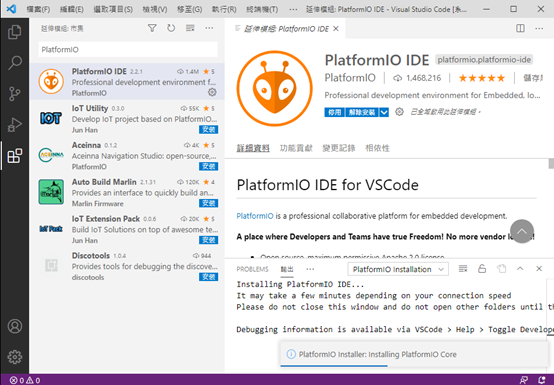Open the PlatformIO Installation output channel dropdown

point(398,269)
